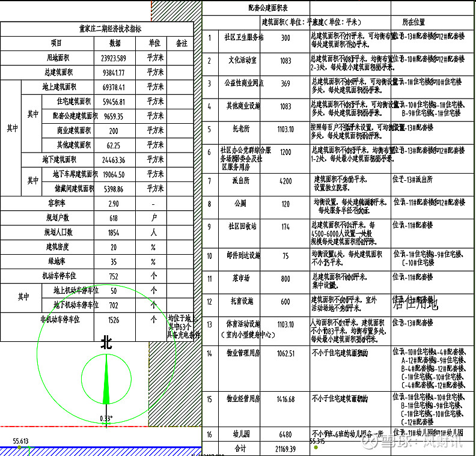Select the 地上建筑面积 row label
This screenshot has width=476, height=456.
point(59,87)
